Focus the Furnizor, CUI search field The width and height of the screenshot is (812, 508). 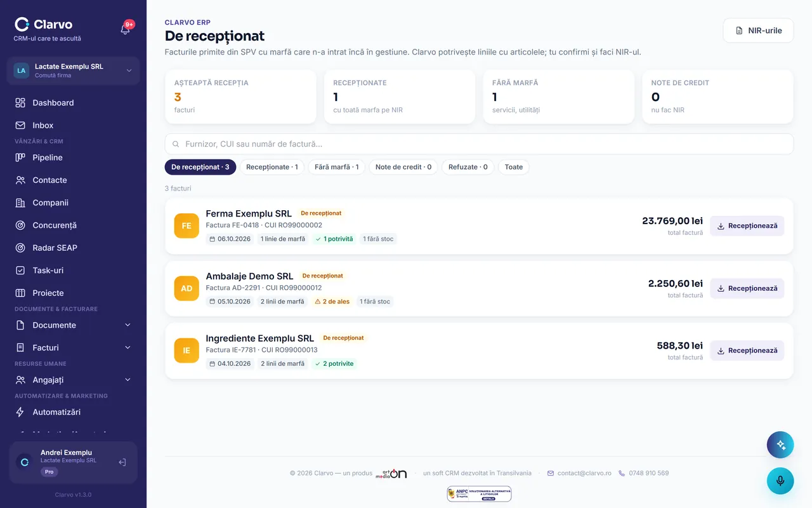click(x=479, y=144)
